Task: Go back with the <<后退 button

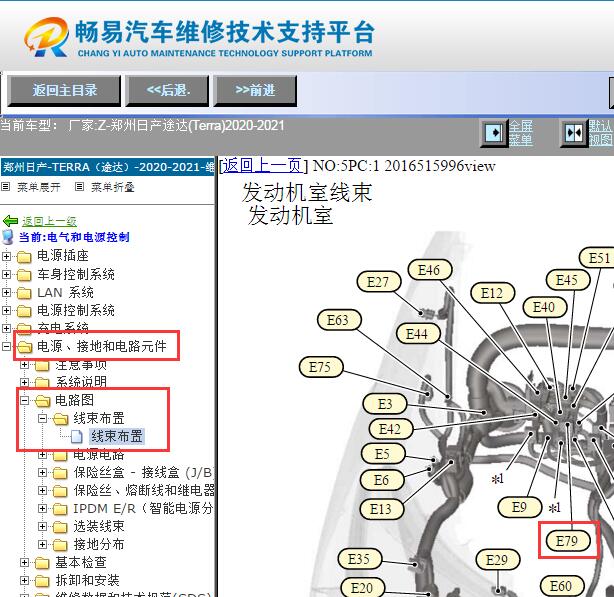Action: 168,91
